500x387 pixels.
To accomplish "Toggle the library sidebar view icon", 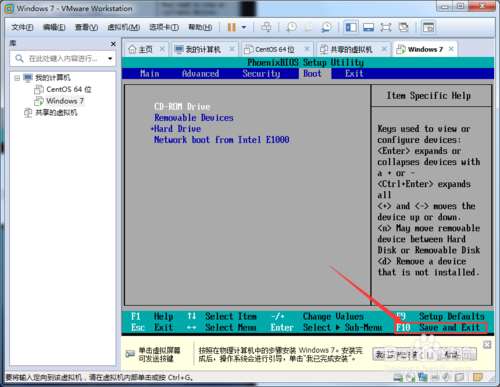I will [x=351, y=27].
